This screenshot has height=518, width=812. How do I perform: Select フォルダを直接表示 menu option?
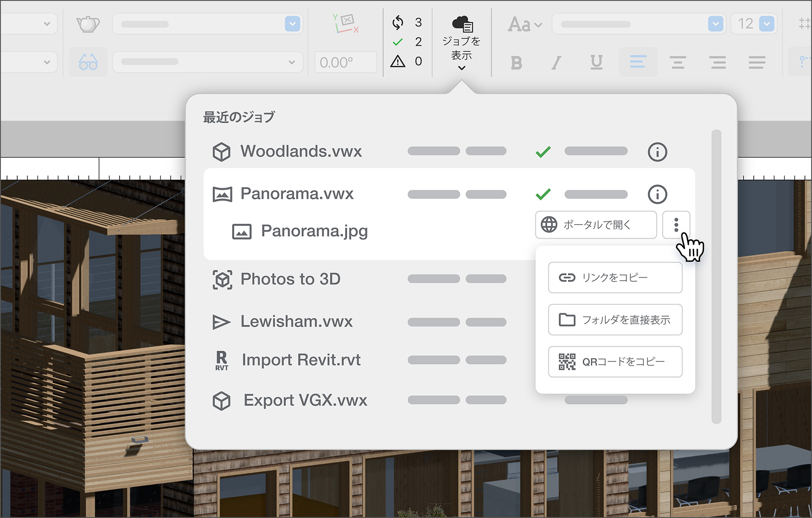pyautogui.click(x=615, y=320)
